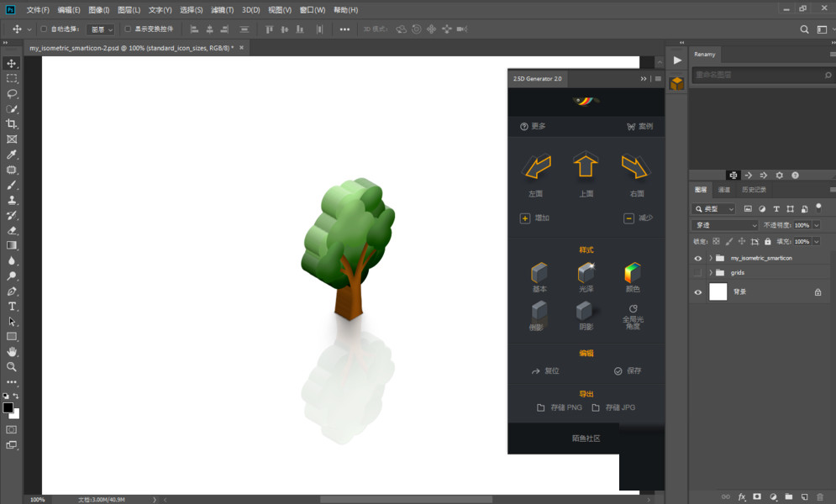Click the 减少 reduce button
The width and height of the screenshot is (836, 504).
point(639,218)
